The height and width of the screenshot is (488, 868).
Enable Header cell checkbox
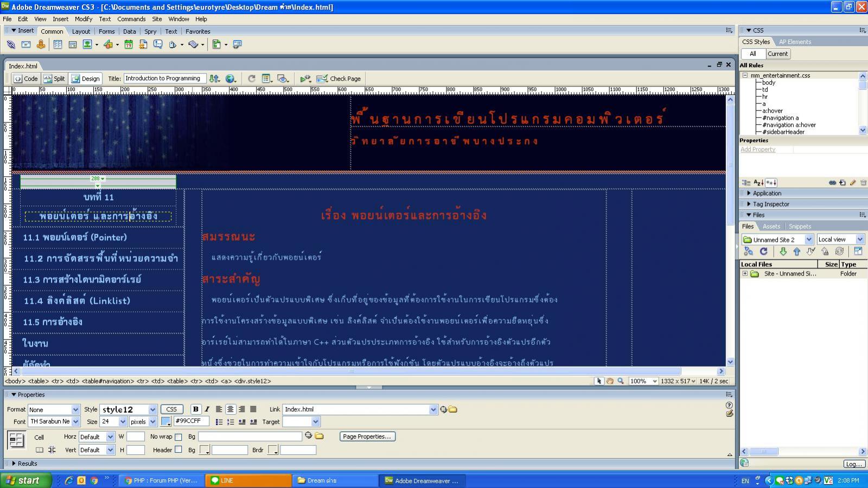point(178,450)
